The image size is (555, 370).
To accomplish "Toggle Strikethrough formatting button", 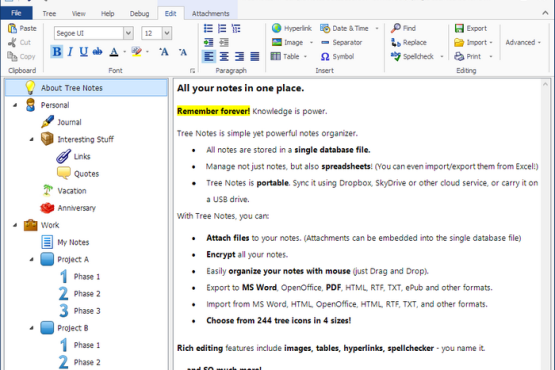I will pos(97,52).
